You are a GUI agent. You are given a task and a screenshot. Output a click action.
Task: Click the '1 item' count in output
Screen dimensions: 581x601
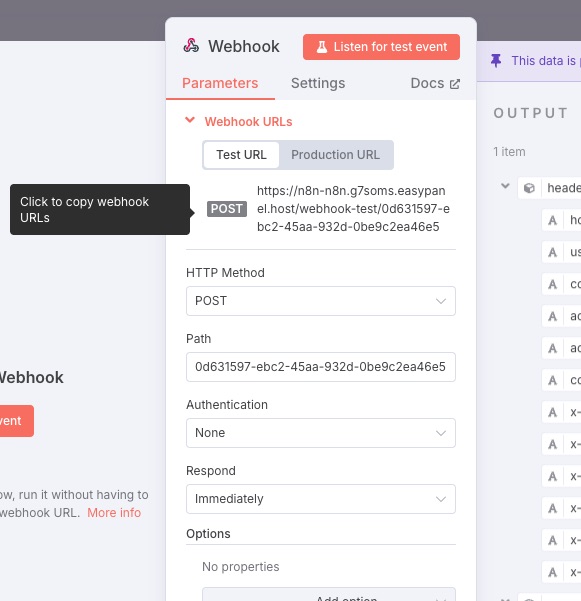click(x=509, y=152)
